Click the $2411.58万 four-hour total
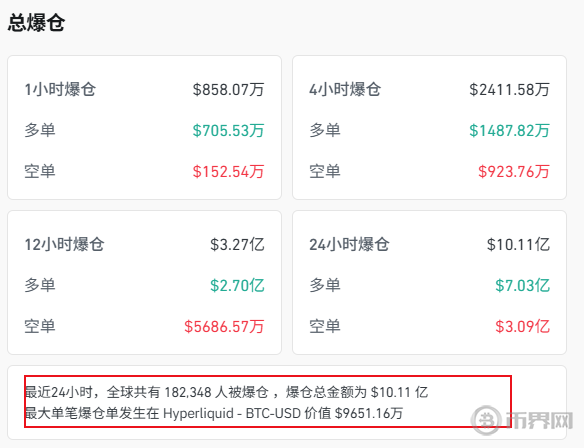Image resolution: width=584 pixels, height=448 pixels. 509,90
